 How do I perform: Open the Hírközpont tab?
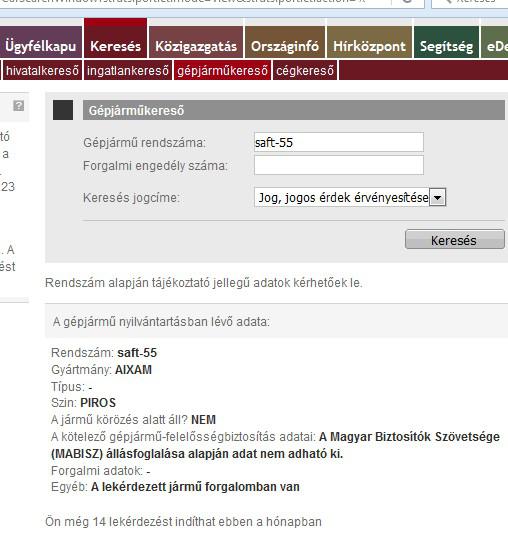369,42
